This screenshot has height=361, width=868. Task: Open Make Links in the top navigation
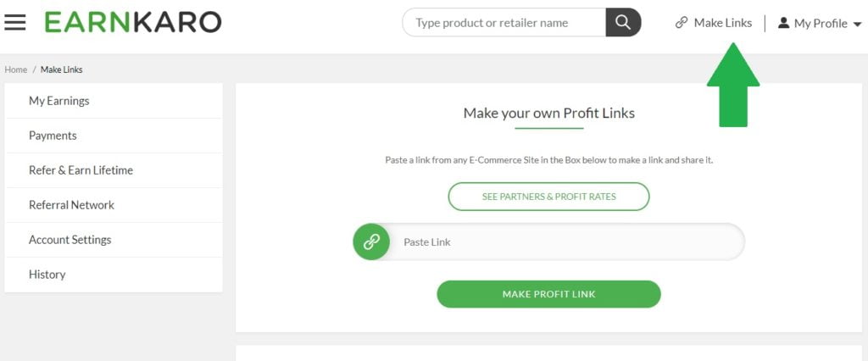tap(722, 23)
